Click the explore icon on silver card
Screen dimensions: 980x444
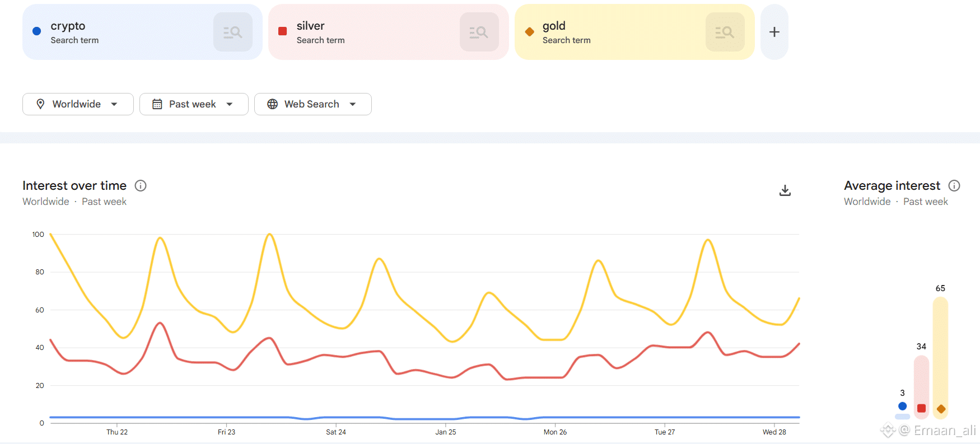479,32
